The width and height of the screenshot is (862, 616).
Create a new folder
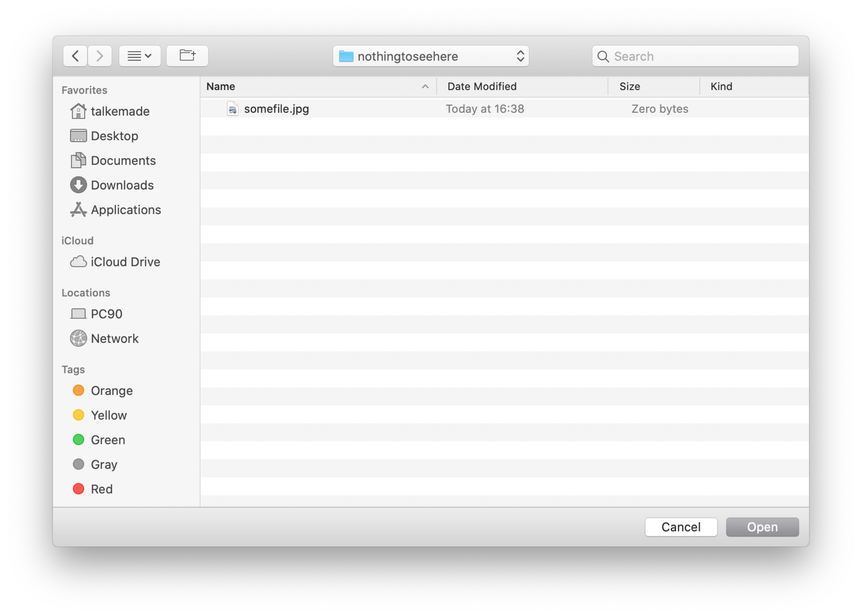click(187, 56)
